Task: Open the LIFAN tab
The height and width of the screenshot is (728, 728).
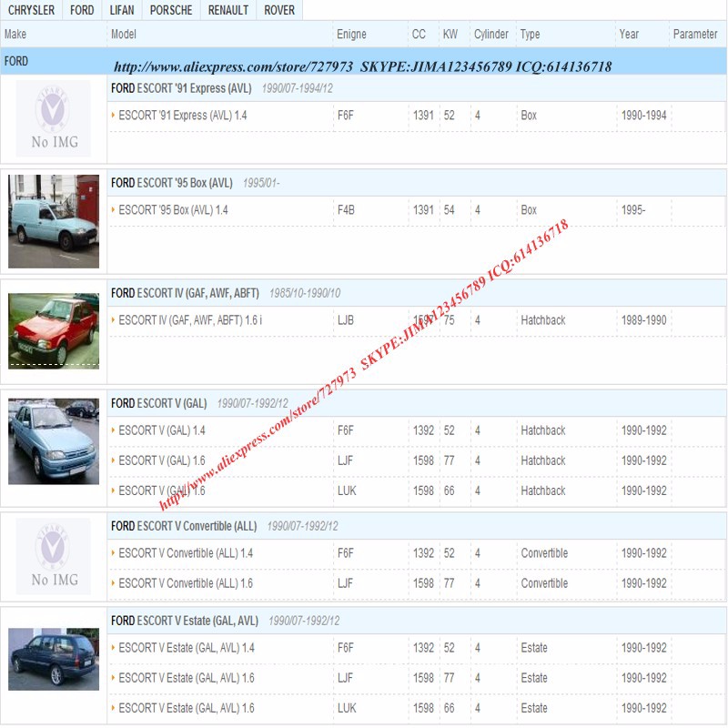Action: pos(122,10)
